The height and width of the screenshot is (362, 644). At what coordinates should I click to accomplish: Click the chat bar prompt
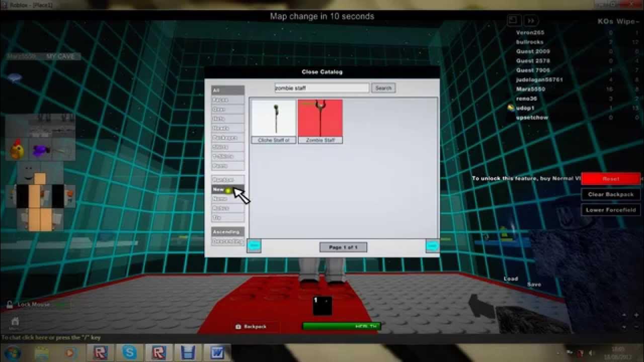[51, 338]
